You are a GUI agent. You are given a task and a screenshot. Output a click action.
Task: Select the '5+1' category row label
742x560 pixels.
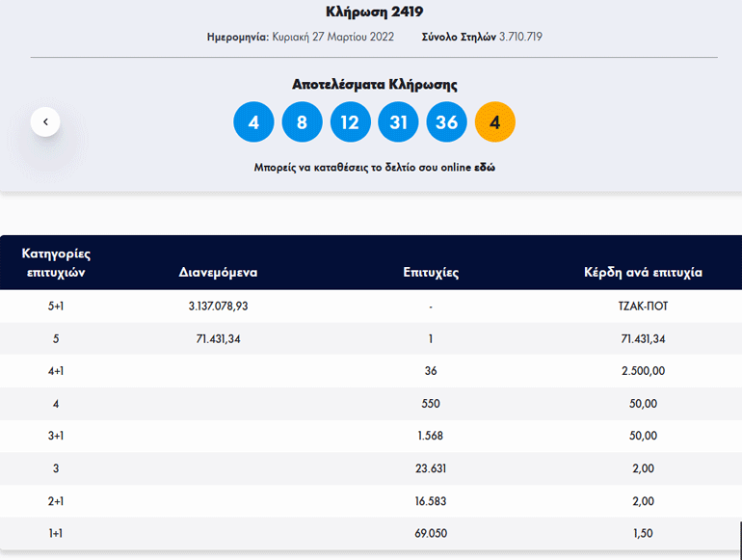(x=56, y=307)
